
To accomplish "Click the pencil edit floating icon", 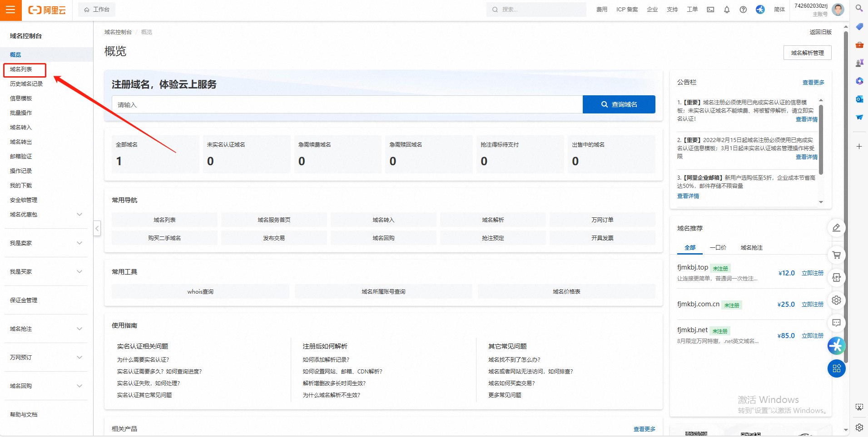I will click(836, 228).
